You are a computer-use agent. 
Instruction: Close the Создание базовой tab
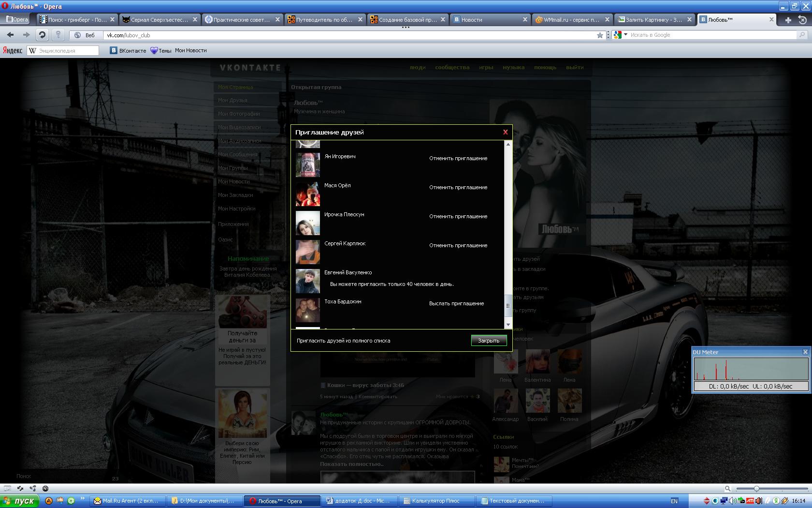click(x=443, y=20)
